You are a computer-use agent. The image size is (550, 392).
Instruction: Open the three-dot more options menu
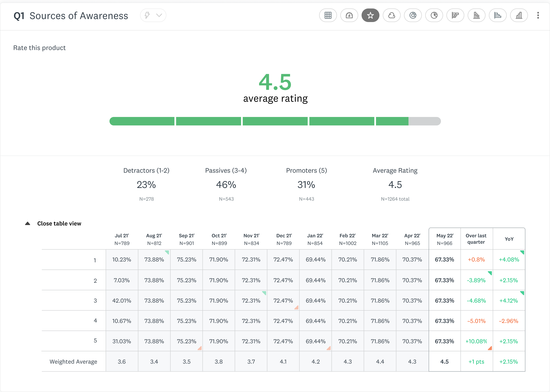[538, 15]
